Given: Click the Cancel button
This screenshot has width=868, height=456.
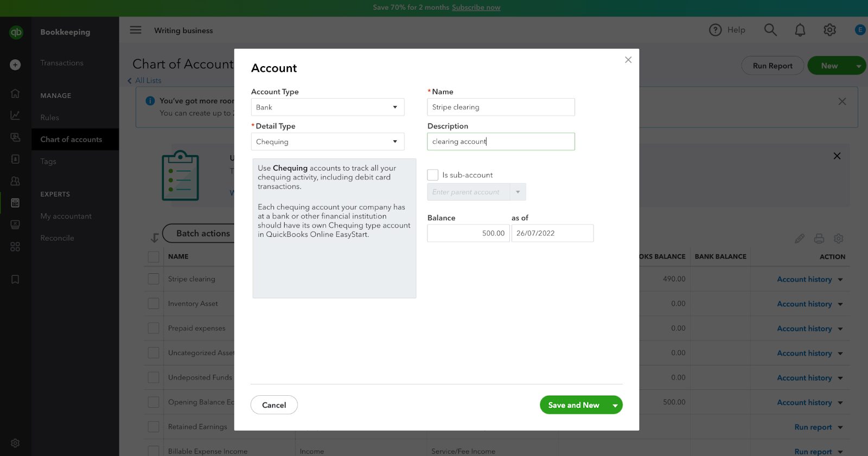Looking at the screenshot, I should pos(274,405).
